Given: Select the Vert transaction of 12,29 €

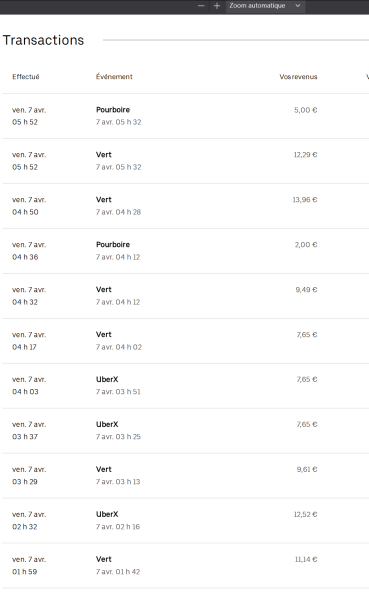Looking at the screenshot, I should pos(186,161).
